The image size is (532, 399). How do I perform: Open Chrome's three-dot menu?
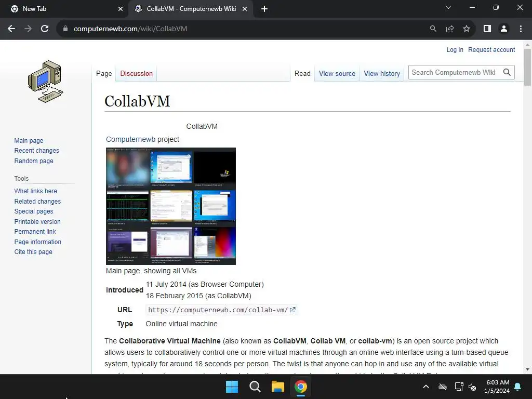point(521,29)
